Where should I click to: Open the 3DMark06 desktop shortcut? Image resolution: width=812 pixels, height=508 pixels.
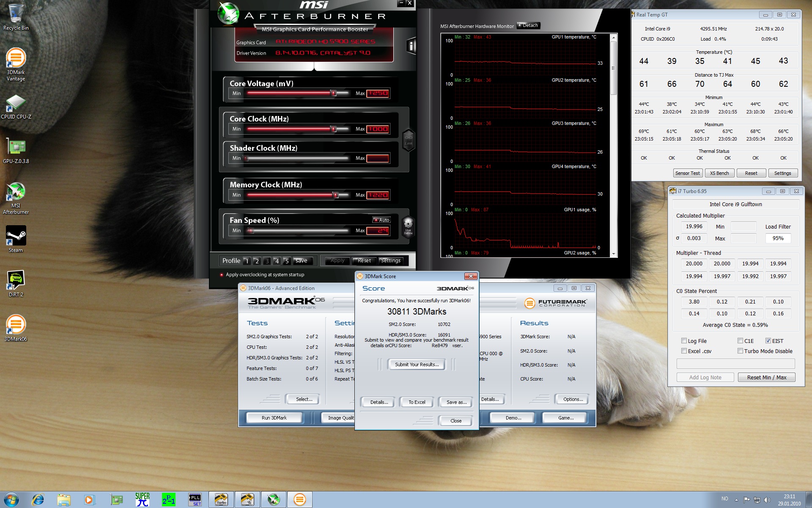pos(16,328)
